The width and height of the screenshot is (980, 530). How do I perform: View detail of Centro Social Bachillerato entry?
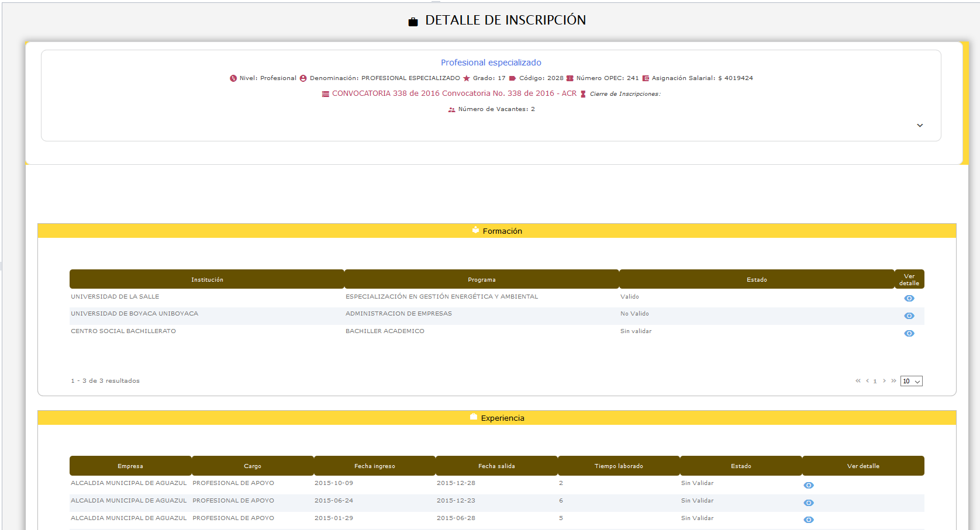point(909,333)
